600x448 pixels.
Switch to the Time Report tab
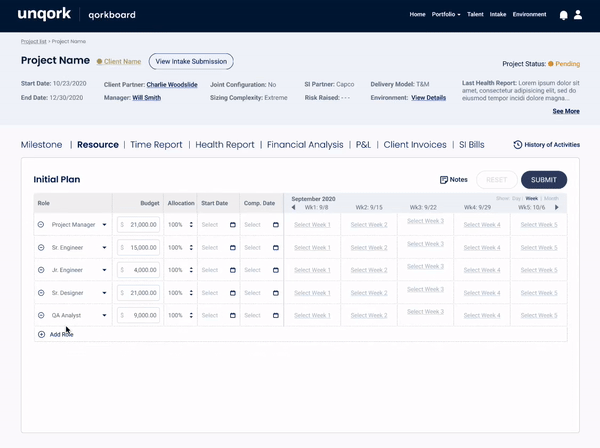[156, 145]
